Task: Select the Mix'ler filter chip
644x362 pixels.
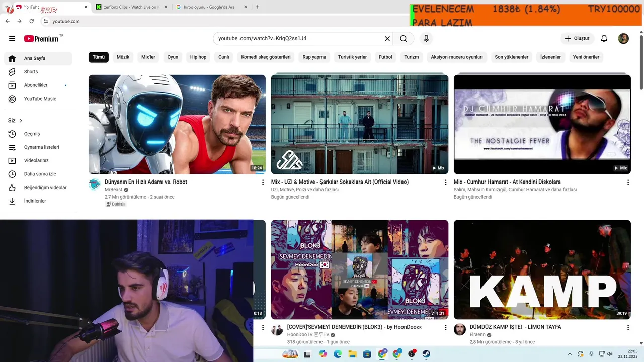Action: tap(148, 57)
